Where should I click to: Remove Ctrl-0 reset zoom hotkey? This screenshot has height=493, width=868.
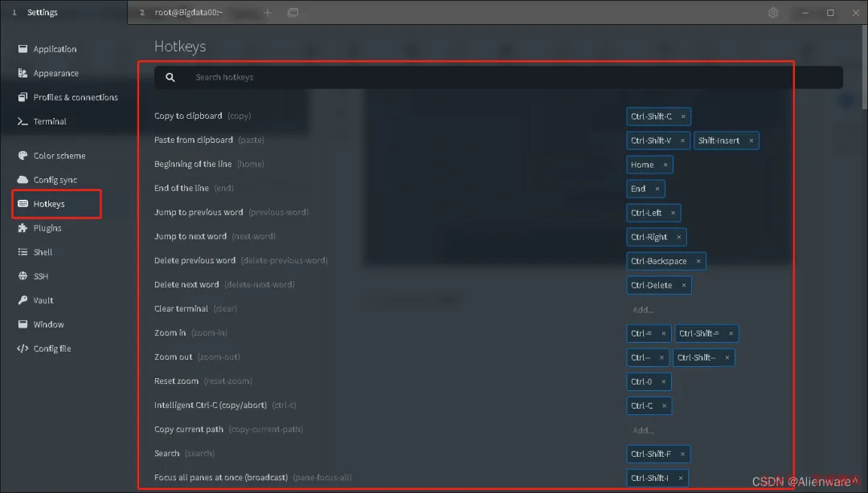point(663,381)
